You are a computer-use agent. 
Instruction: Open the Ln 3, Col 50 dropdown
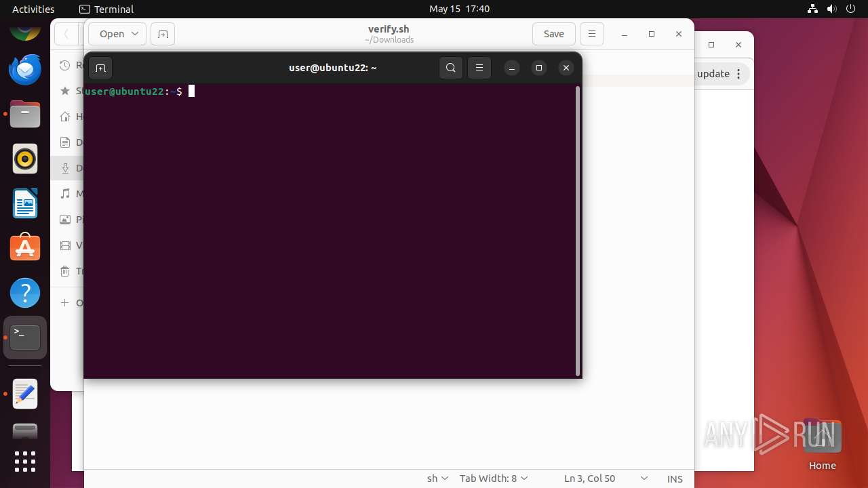click(x=606, y=479)
